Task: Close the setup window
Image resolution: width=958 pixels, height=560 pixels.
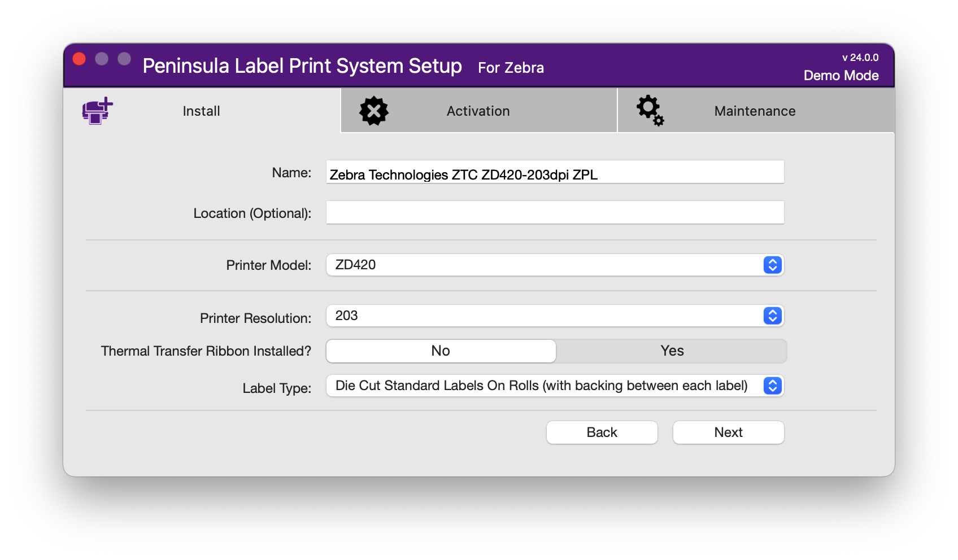Action: (80, 59)
